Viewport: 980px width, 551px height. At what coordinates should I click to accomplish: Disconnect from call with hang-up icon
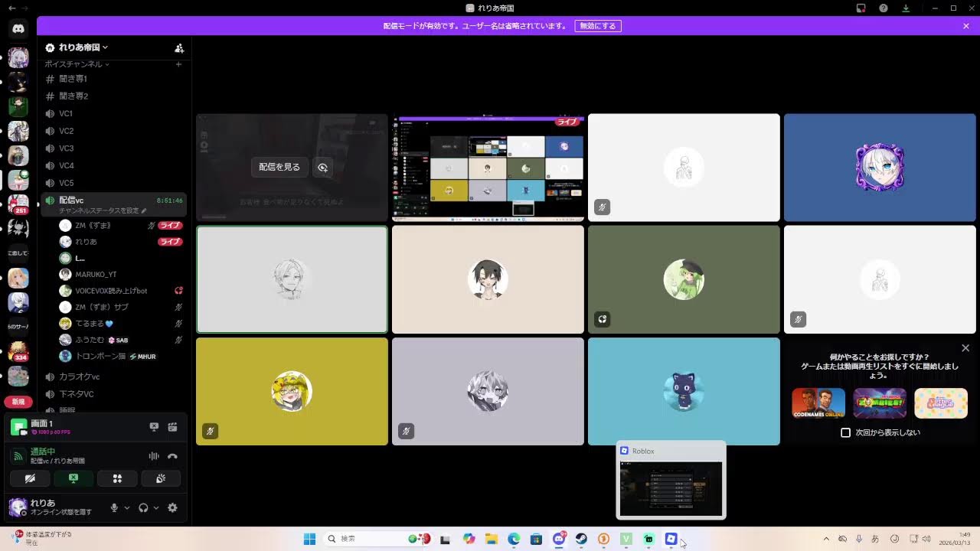click(x=173, y=456)
